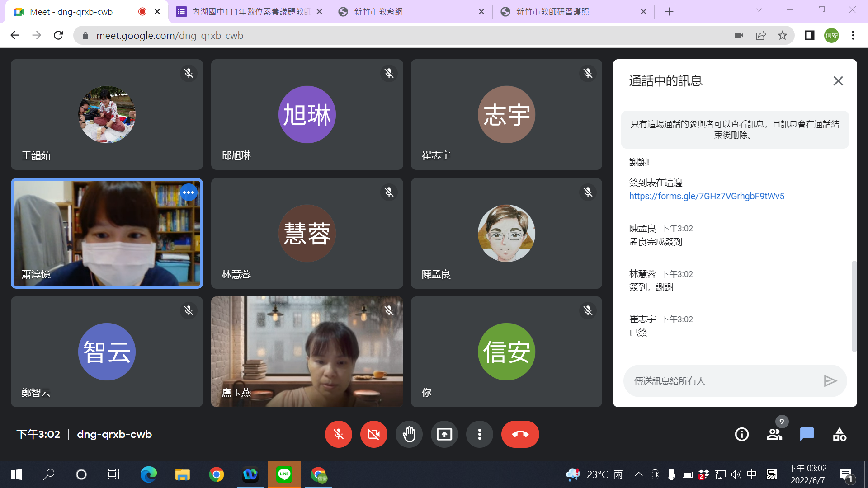
Task: Open the Activities shapes icon
Action: coord(840,434)
